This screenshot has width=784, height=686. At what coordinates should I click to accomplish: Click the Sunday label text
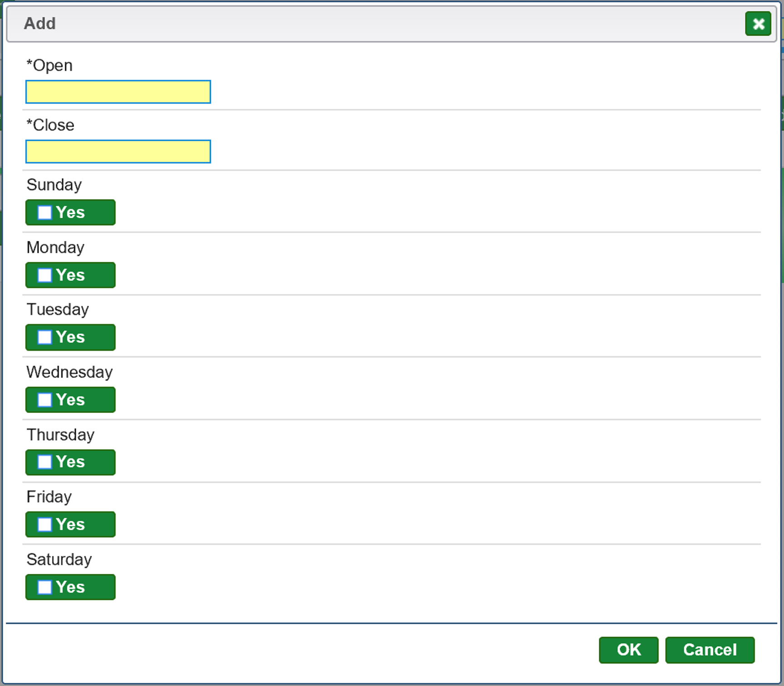[54, 185]
